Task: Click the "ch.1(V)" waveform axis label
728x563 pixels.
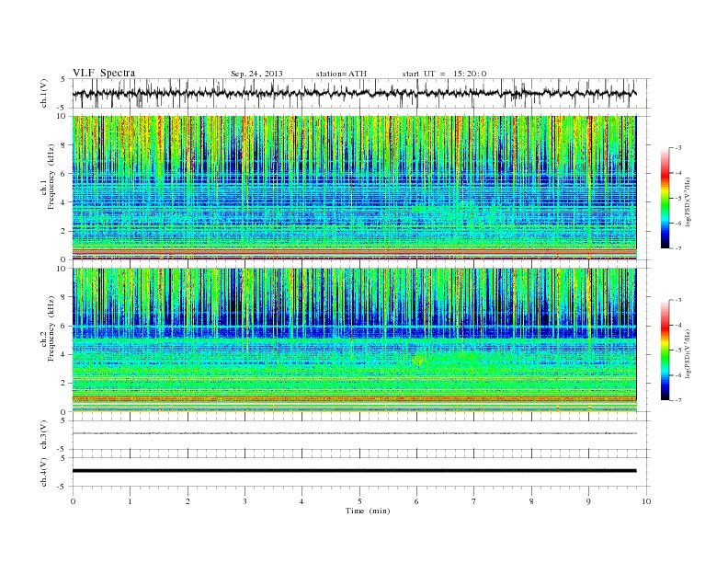Action: [44, 93]
